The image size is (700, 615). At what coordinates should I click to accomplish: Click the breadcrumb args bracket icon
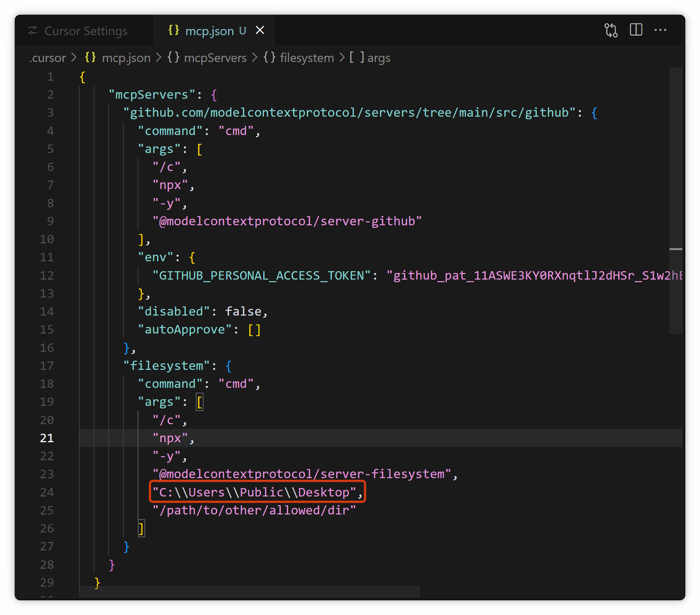coord(357,57)
